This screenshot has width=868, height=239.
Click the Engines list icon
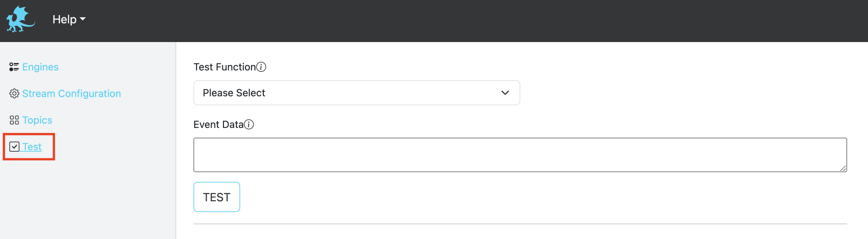(x=14, y=67)
